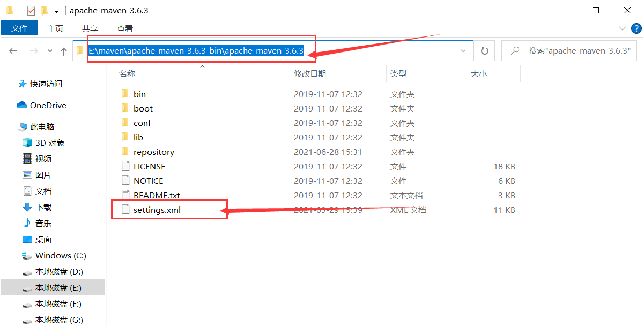644x326 pixels.
Task: Select the README.txt file icon
Action: point(125,195)
